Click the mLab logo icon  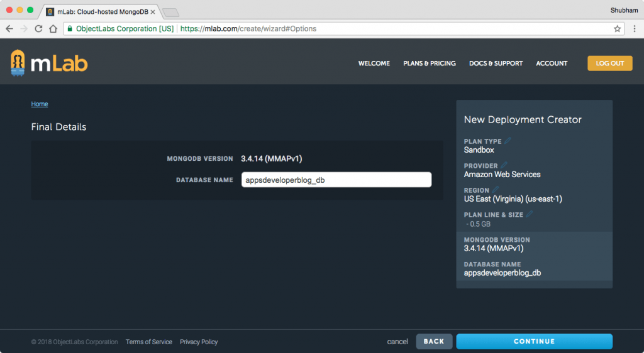pyautogui.click(x=18, y=63)
